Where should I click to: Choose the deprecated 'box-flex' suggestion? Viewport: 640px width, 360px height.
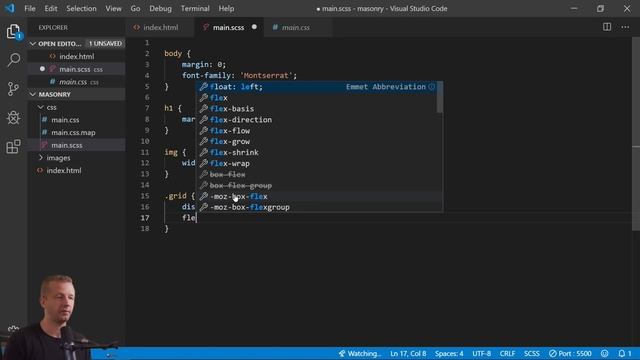(x=316, y=174)
